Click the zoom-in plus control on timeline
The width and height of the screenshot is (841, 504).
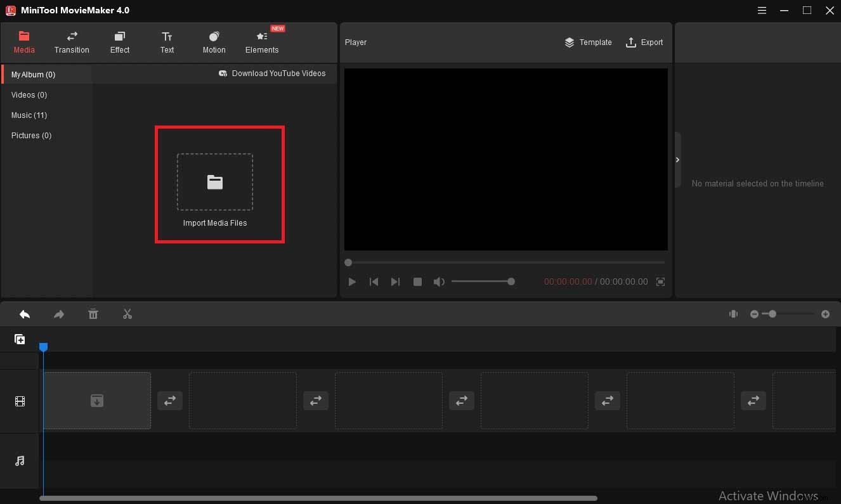coord(826,314)
